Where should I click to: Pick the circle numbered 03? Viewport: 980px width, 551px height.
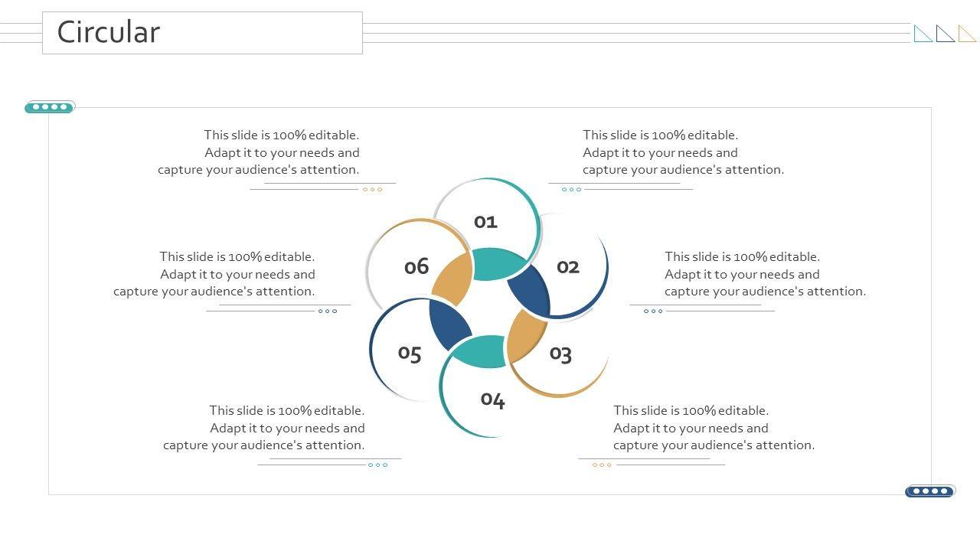pyautogui.click(x=560, y=354)
